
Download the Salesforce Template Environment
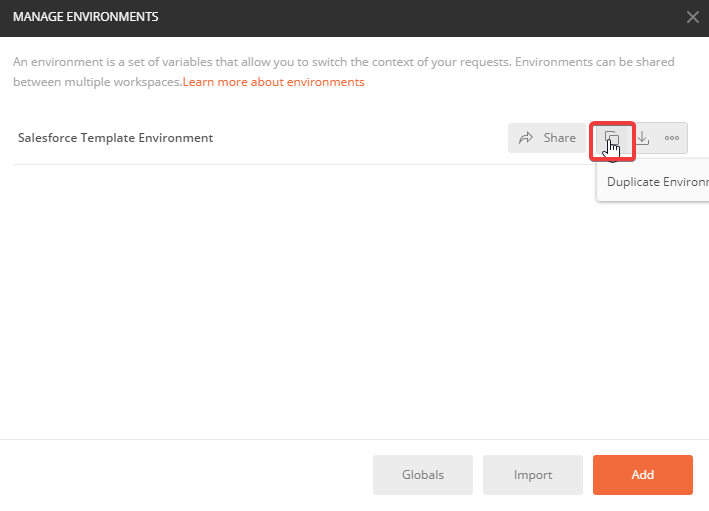tap(643, 138)
